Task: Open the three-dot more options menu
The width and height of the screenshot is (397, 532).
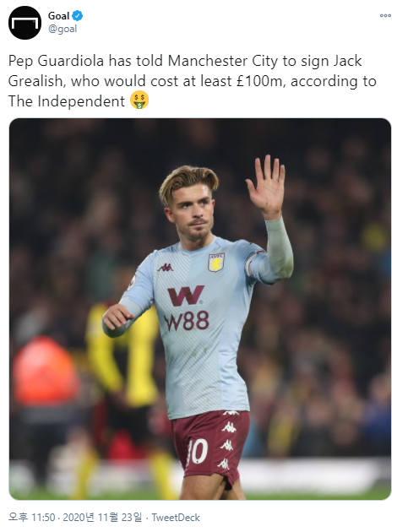Action: coord(385,15)
